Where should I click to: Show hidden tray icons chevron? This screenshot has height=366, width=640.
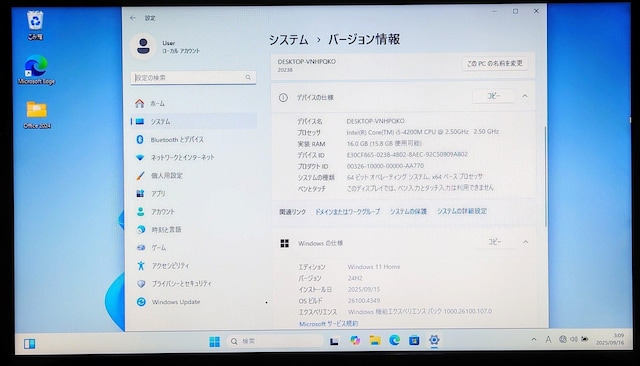click(x=534, y=339)
